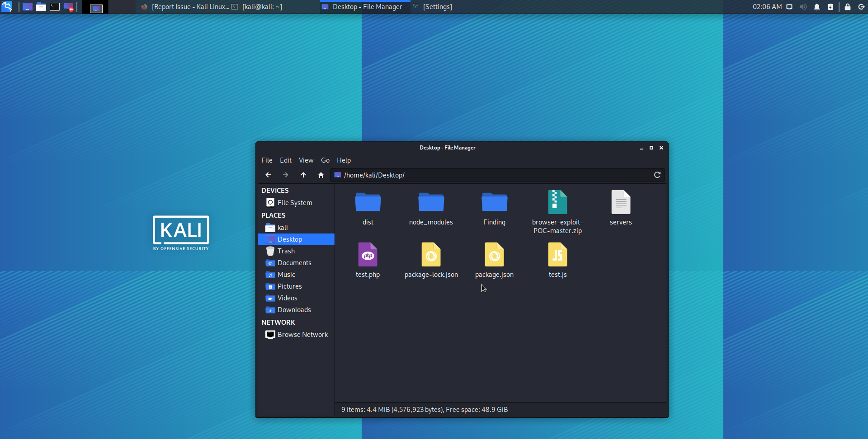Reload the current folder view
The width and height of the screenshot is (868, 439).
coord(657,175)
